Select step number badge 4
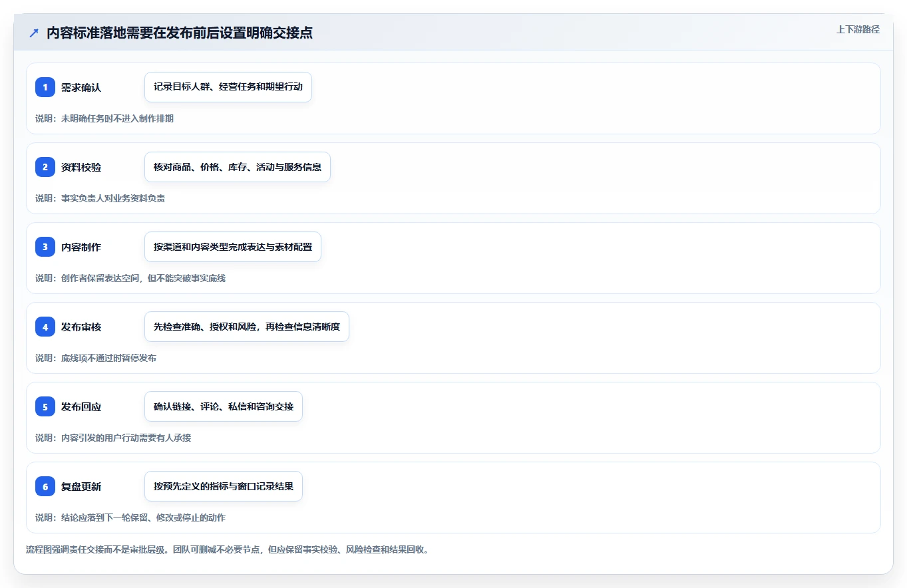 (45, 327)
